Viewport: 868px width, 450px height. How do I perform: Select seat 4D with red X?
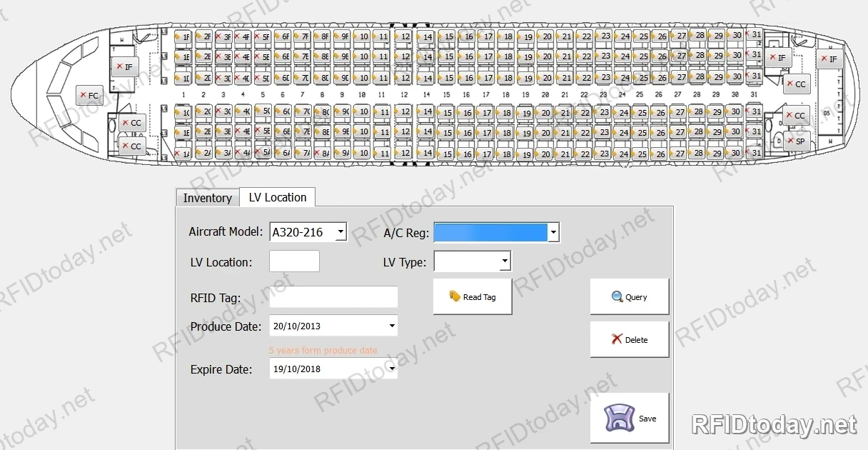243,78
